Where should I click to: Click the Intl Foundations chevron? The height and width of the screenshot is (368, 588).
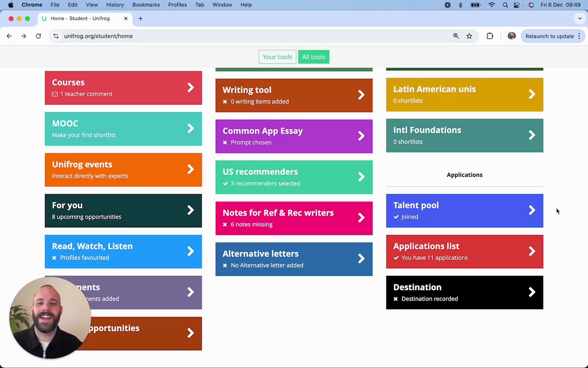click(x=532, y=135)
